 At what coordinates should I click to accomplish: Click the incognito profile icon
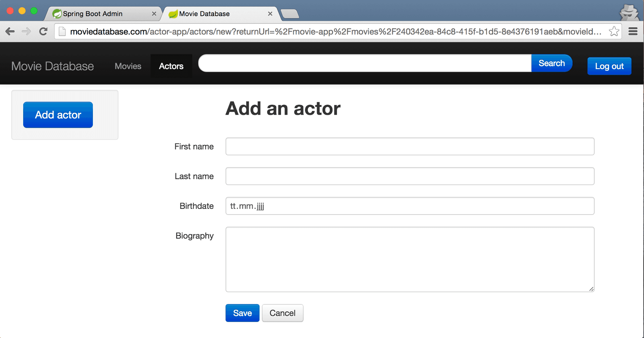(629, 13)
